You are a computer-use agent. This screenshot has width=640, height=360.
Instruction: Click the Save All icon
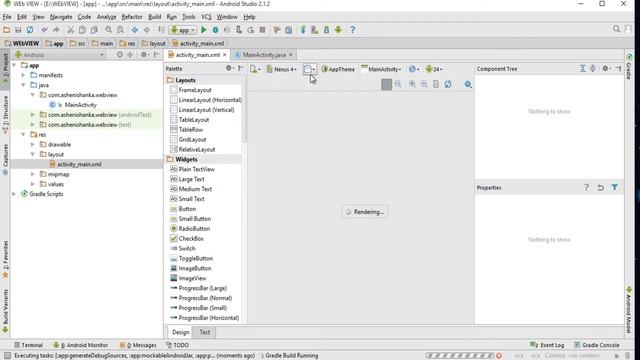pos(18,30)
